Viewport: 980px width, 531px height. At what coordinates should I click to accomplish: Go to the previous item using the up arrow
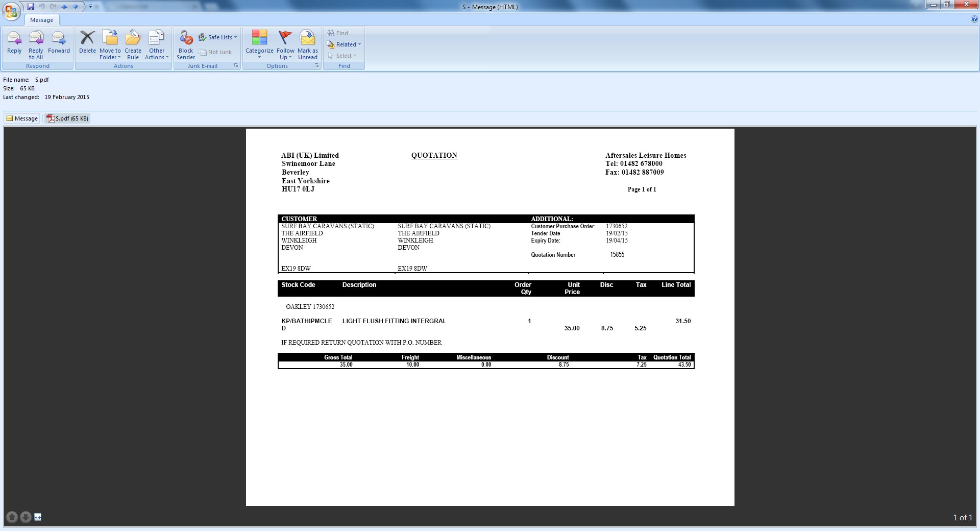pos(64,7)
